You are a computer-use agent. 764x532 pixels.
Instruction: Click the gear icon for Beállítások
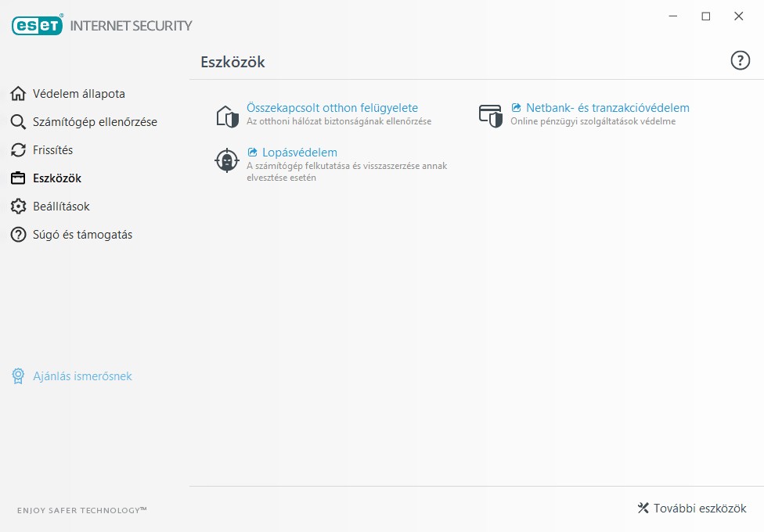coord(18,207)
